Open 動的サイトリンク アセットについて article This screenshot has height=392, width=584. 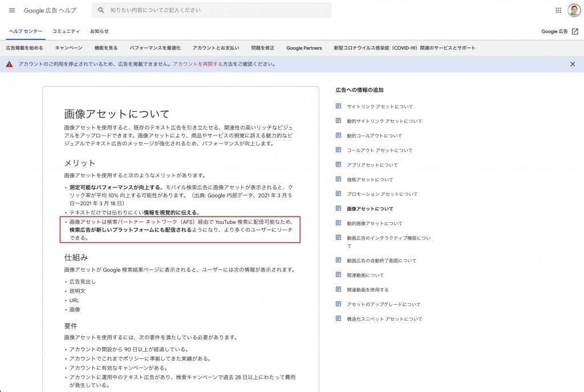(385, 121)
